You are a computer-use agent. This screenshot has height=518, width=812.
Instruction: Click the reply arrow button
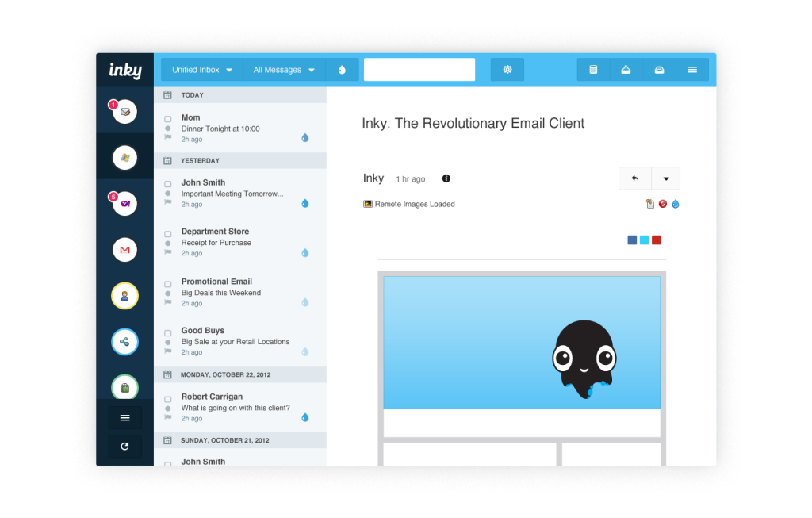[x=634, y=178]
